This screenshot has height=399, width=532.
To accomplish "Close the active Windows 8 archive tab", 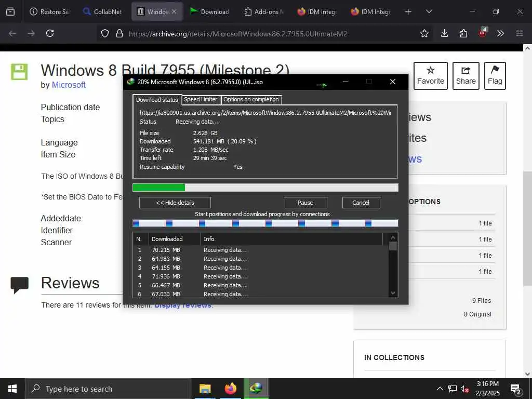I will 174,11.
